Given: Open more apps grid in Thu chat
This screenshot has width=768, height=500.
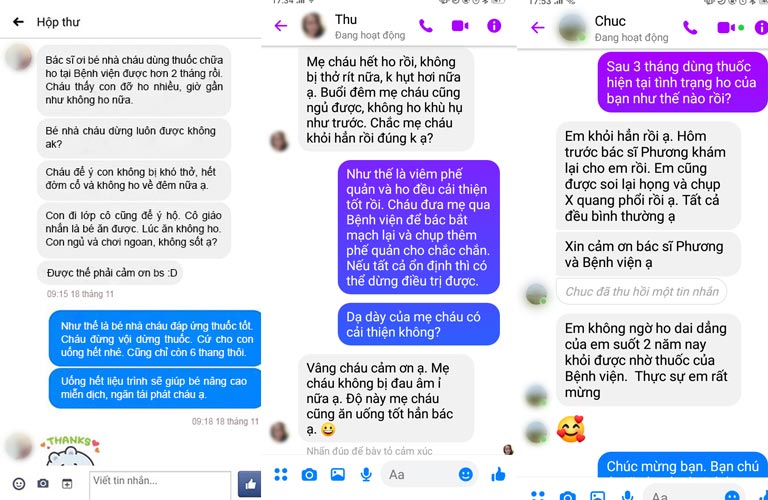Looking at the screenshot, I should point(281,474).
